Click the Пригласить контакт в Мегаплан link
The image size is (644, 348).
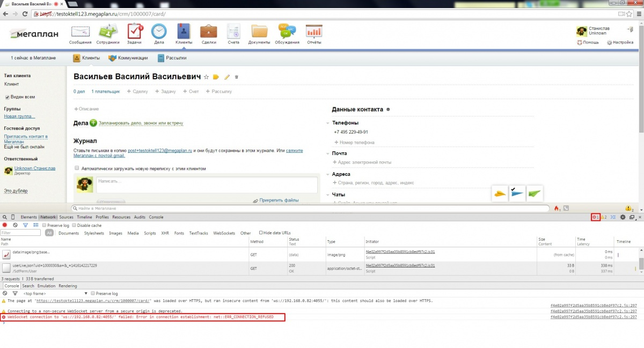click(25, 139)
